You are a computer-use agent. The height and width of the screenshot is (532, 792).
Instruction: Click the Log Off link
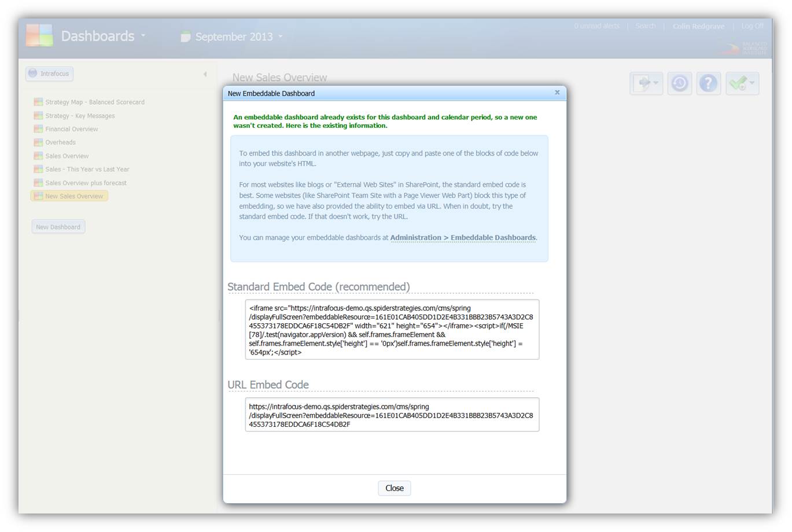pyautogui.click(x=752, y=26)
